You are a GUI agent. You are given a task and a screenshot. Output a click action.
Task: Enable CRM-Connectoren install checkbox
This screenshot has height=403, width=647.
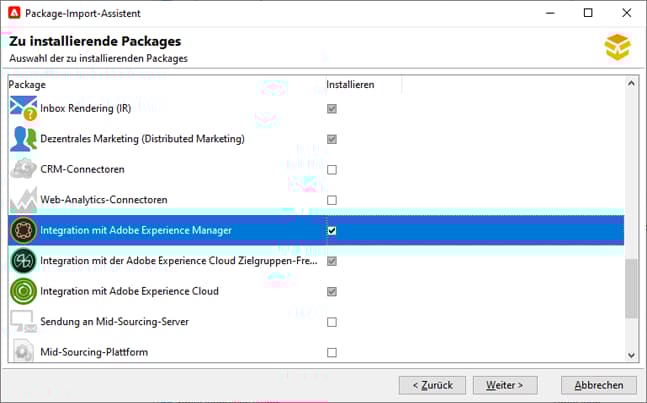tap(332, 170)
